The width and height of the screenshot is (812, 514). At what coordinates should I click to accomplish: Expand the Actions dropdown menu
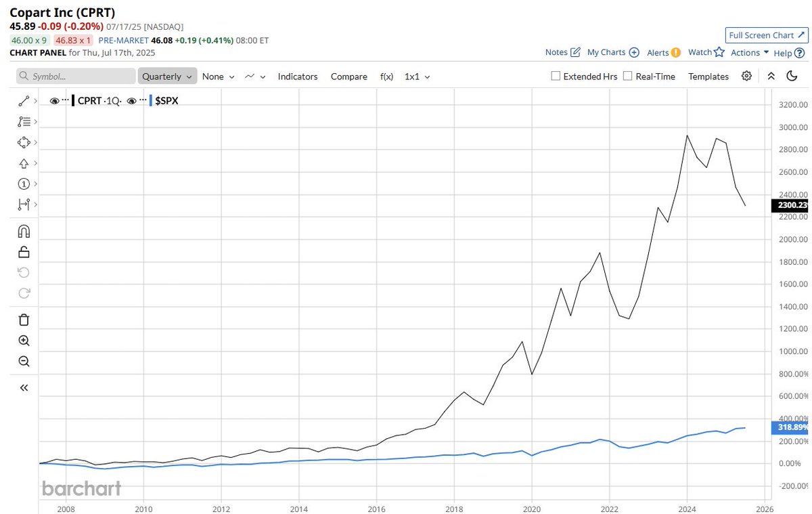750,52
